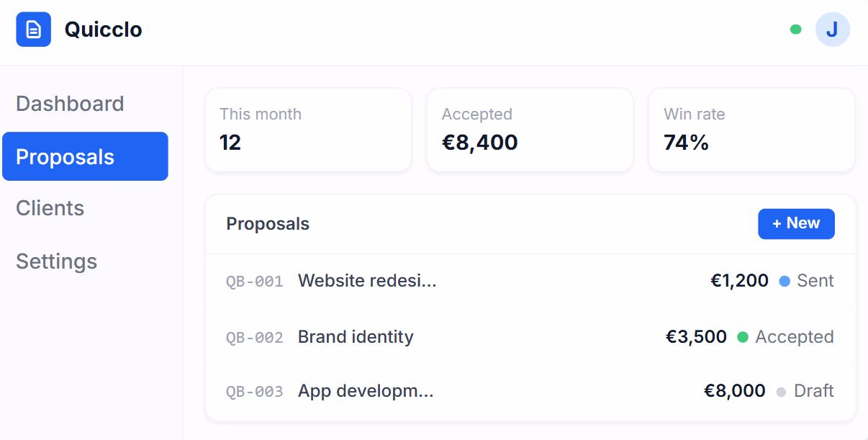Image resolution: width=868 pixels, height=440 pixels.
Task: Click the Quicclo brand name
Action: (104, 30)
